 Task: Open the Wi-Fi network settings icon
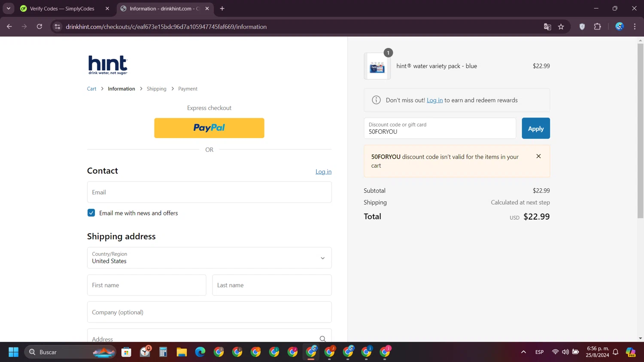coord(555,352)
